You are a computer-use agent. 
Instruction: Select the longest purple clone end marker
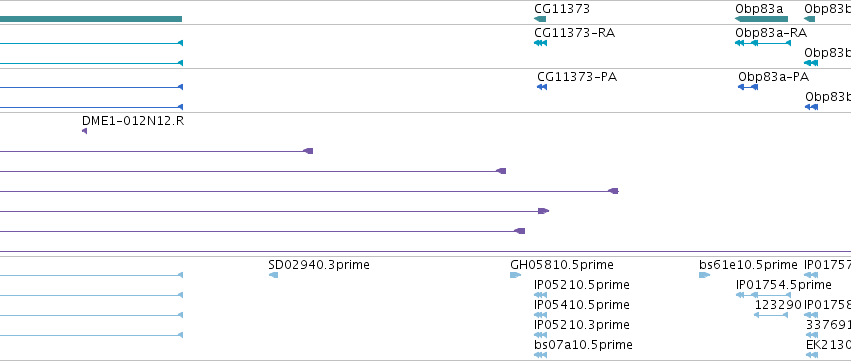tap(613, 191)
